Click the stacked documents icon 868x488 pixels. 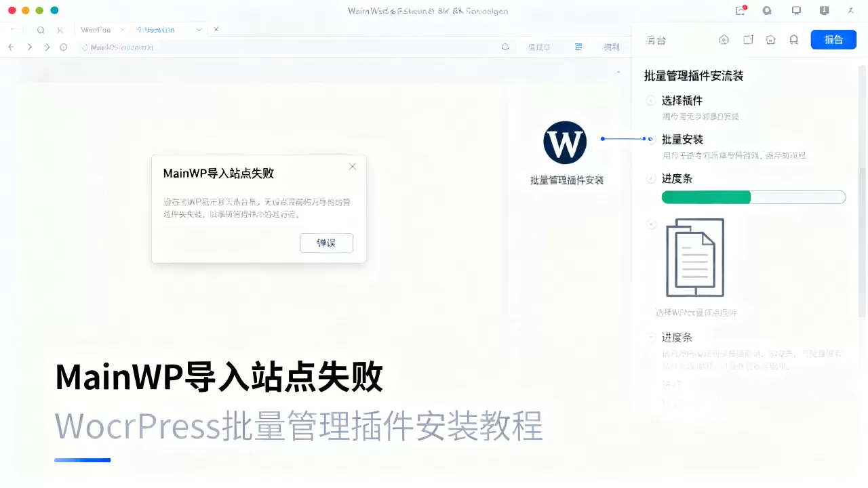pyautogui.click(x=695, y=258)
